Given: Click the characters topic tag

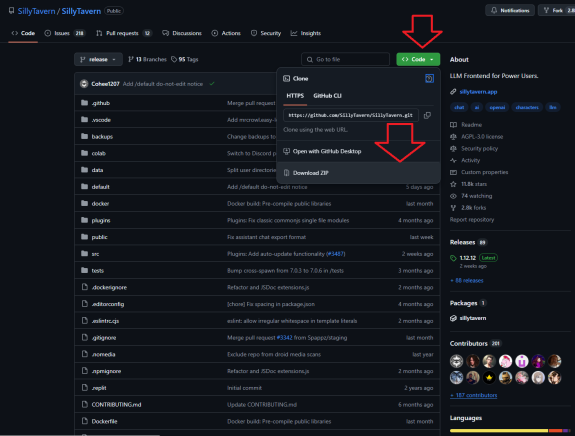Looking at the screenshot, I should coord(527,107).
